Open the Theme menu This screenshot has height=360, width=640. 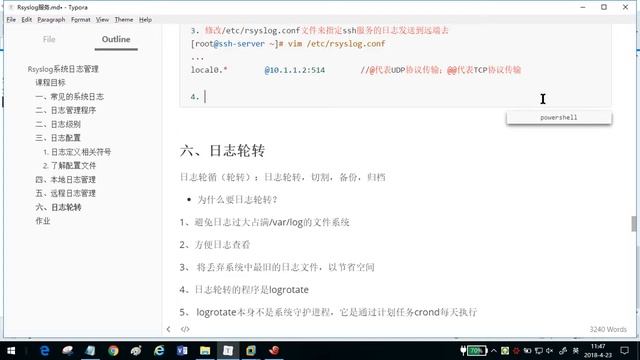tap(124, 20)
